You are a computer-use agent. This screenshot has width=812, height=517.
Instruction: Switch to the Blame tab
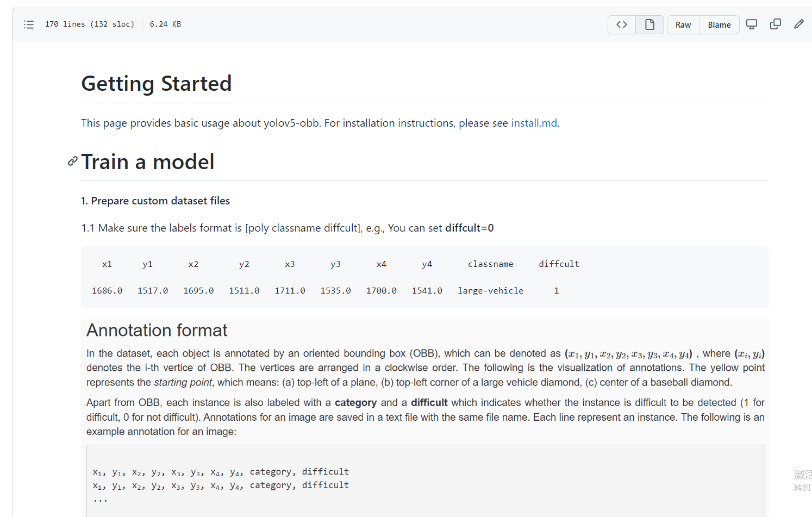(719, 24)
